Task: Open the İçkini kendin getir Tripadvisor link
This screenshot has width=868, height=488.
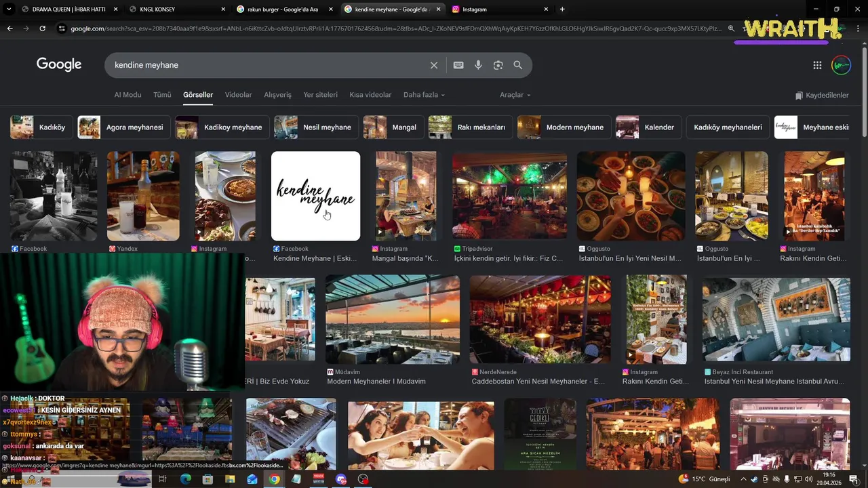Action: (509, 258)
